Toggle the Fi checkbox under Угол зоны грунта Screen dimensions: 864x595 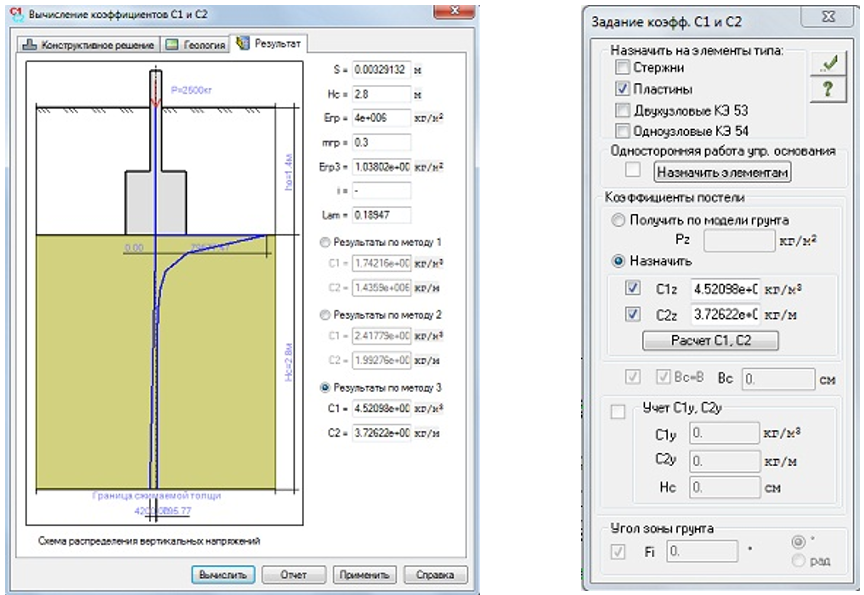click(x=618, y=551)
